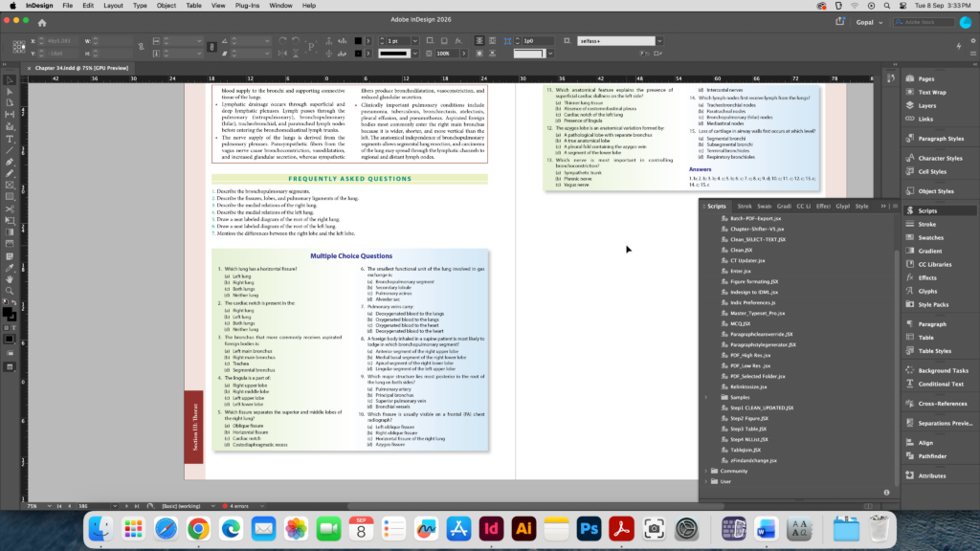This screenshot has width=980, height=551.
Task: Select the Type tool
Action: pos(10,139)
